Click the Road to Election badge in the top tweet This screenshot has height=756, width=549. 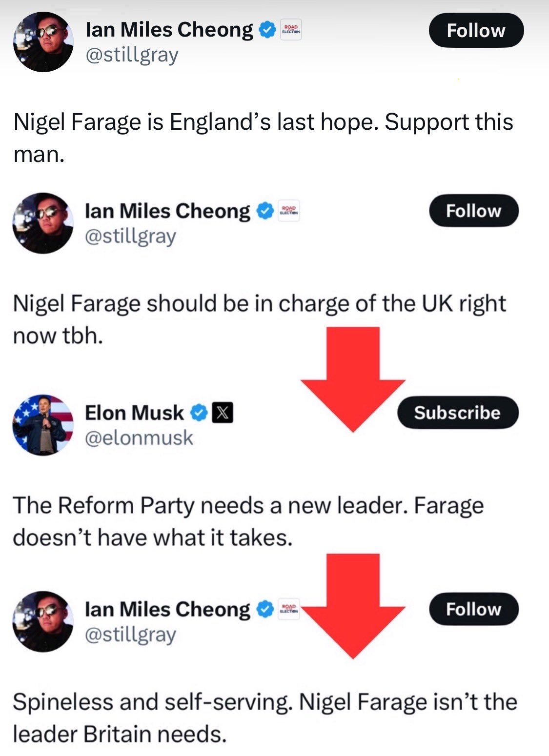tap(290, 30)
